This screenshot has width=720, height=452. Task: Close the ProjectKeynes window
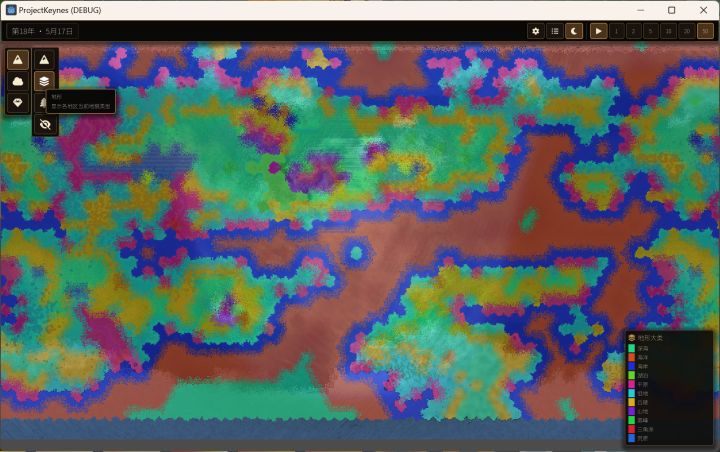click(703, 10)
